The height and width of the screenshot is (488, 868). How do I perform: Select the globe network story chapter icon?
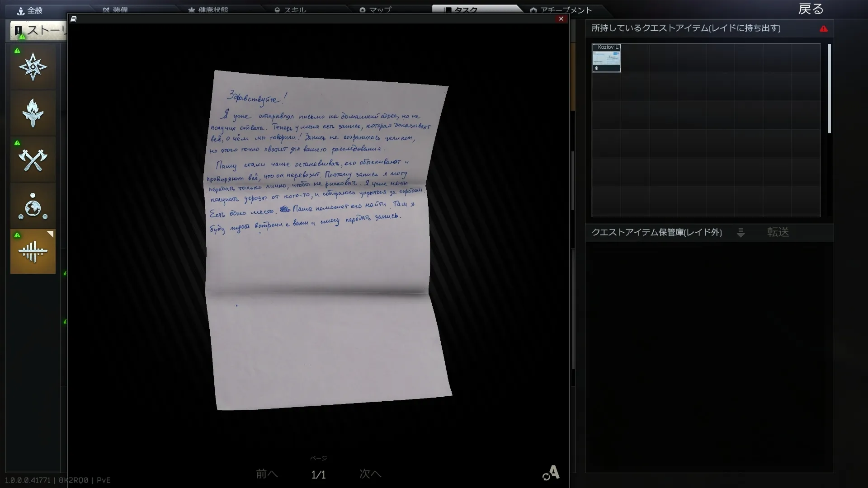[x=33, y=206]
